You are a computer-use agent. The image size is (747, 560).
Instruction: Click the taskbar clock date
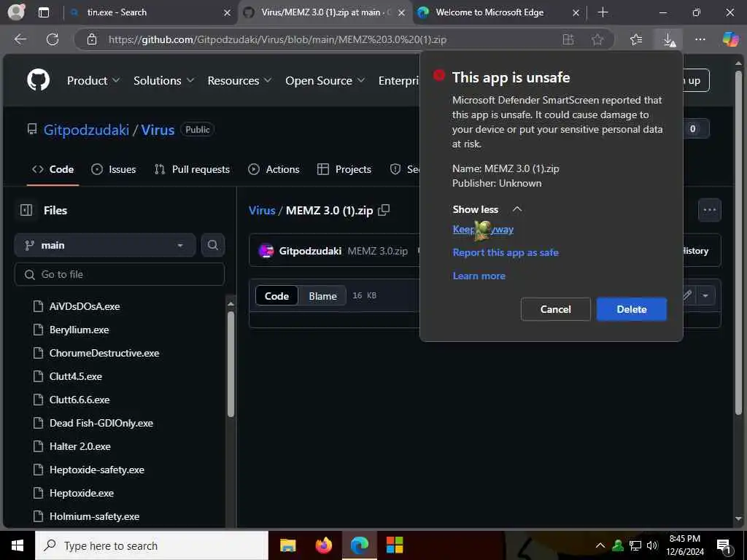point(684,545)
